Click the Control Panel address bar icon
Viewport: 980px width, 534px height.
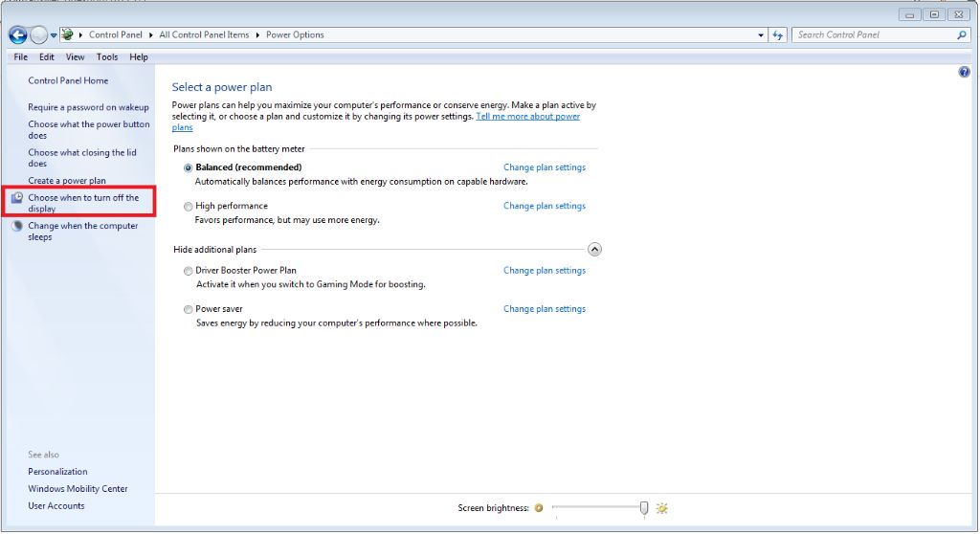67,34
